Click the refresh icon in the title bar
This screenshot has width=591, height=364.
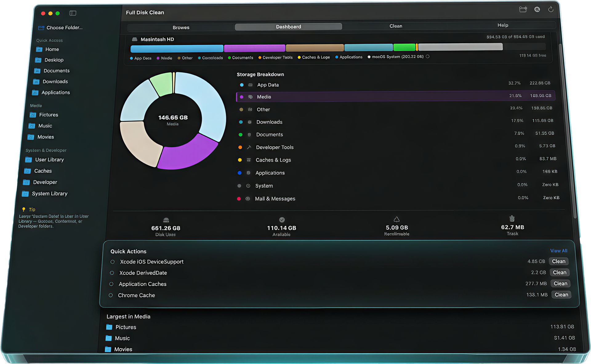tap(551, 10)
